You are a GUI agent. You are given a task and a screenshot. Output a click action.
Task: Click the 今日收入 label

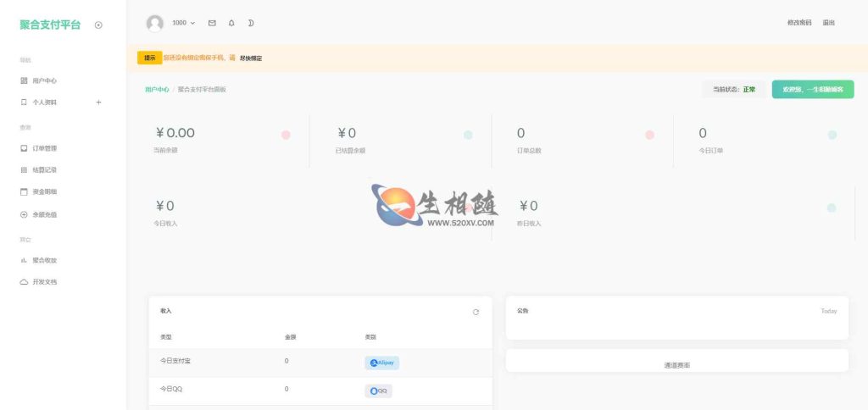(165, 224)
